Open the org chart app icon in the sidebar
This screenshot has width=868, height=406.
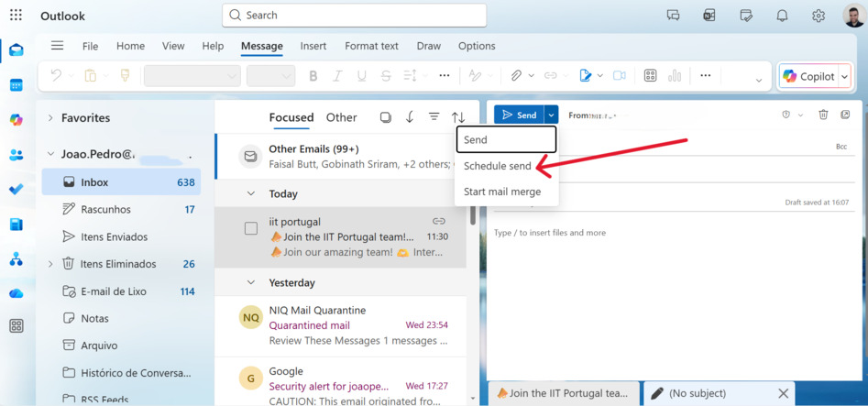point(16,258)
